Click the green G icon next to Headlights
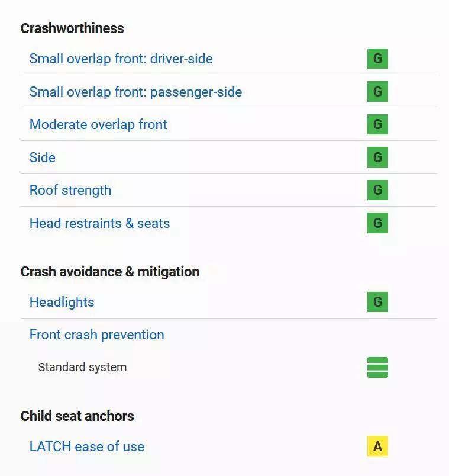Viewport: 449px width, 476px height. (x=377, y=302)
